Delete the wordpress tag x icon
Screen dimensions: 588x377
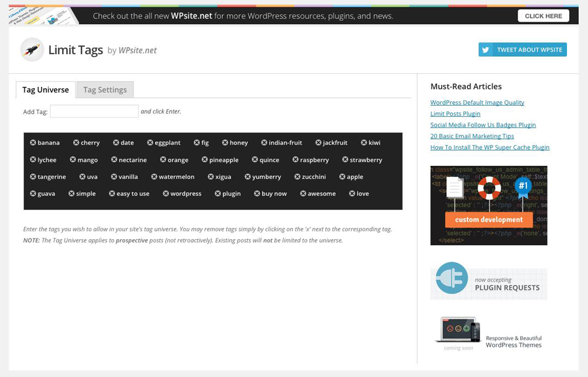(x=166, y=193)
